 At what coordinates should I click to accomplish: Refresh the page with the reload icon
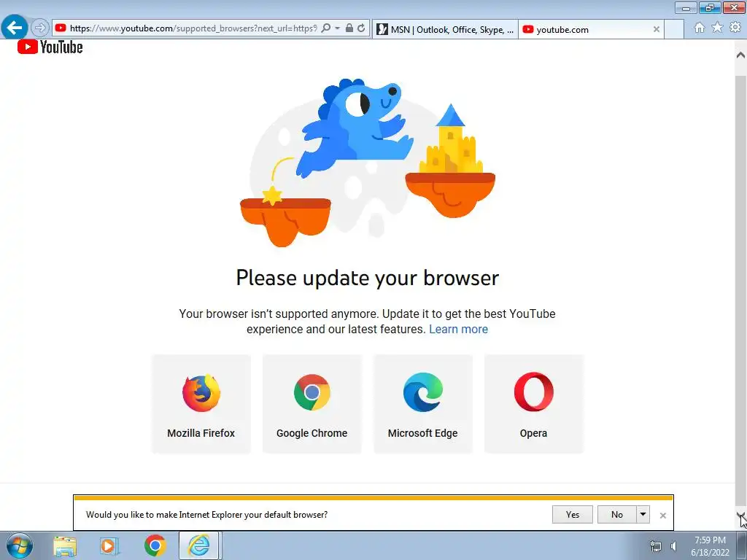[x=361, y=28]
